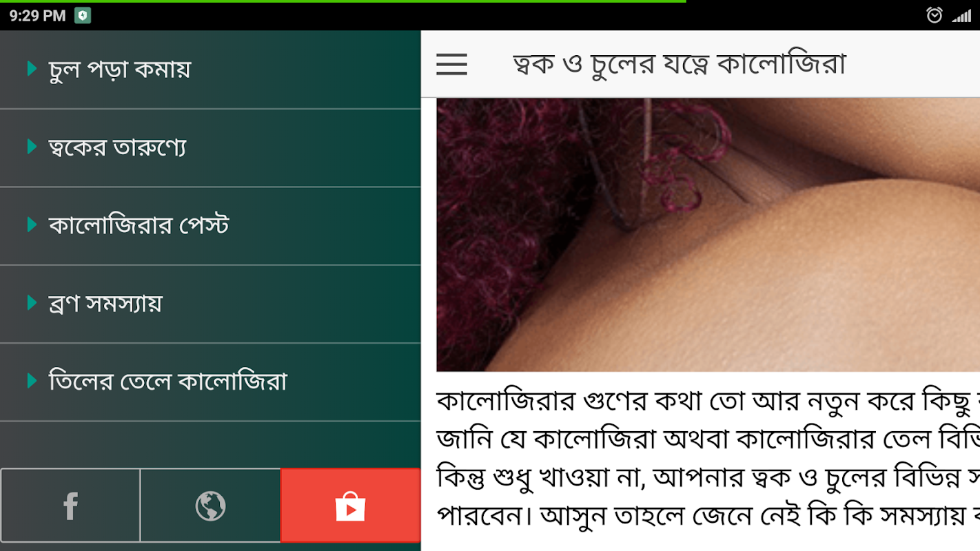Tap the red Play Store bag icon
Screen dimensions: 980x551
point(350,506)
